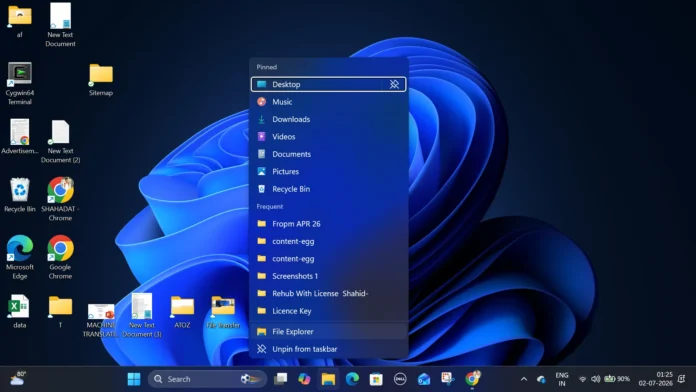The width and height of the screenshot is (696, 392).
Task: Open the notification bell in the tray
Action: coord(682,379)
